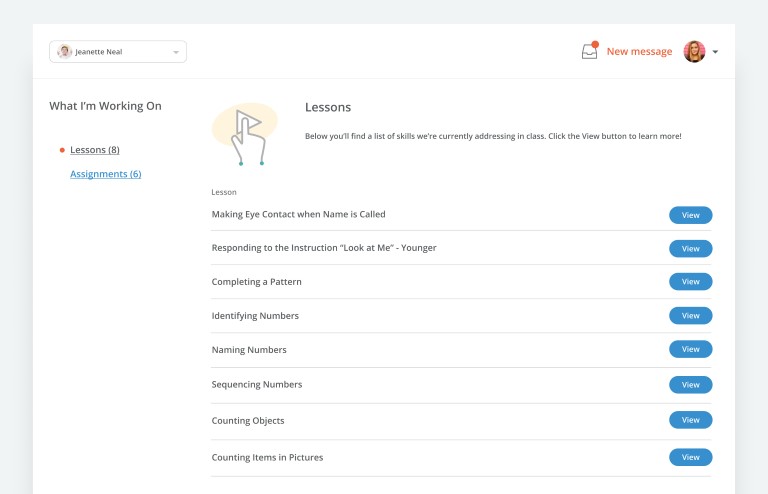The height and width of the screenshot is (494, 768).
Task: Click the Lessons heading
Action: coord(328,107)
